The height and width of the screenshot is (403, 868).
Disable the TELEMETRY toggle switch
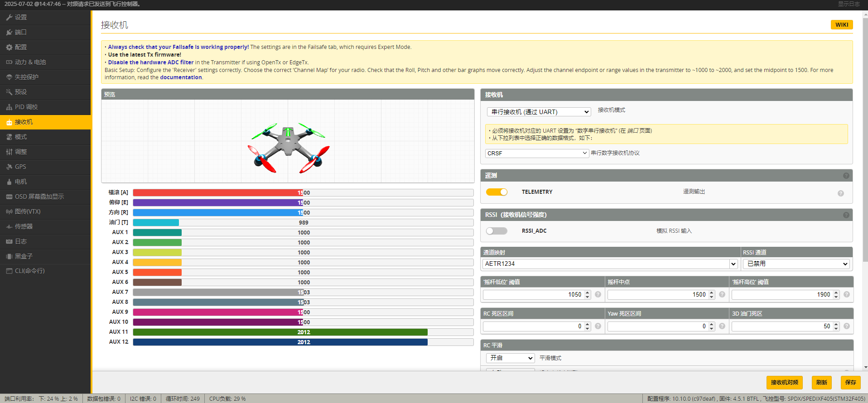497,192
